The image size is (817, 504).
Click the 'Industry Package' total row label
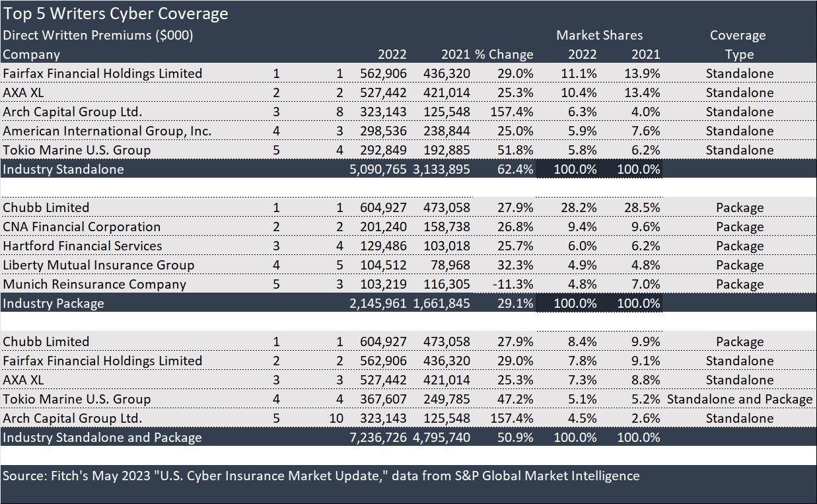[x=53, y=303]
